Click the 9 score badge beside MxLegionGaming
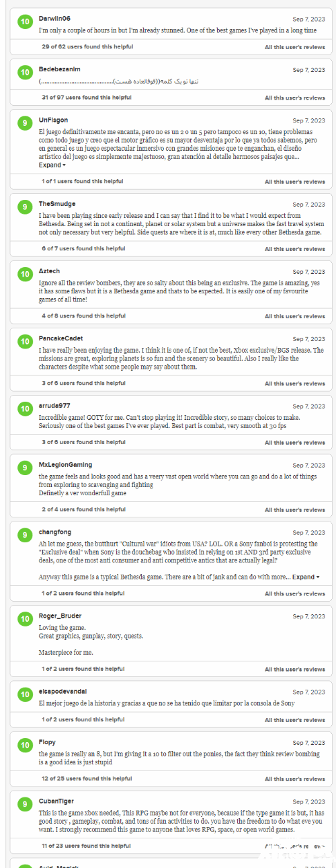Screen dimensions: 336x868 pyautogui.click(x=25, y=468)
